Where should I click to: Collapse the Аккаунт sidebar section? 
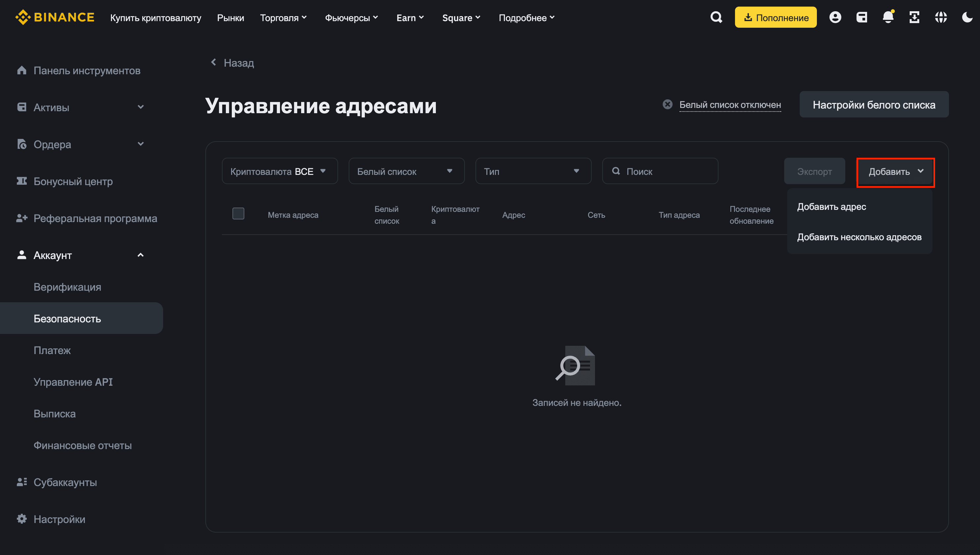pos(140,255)
